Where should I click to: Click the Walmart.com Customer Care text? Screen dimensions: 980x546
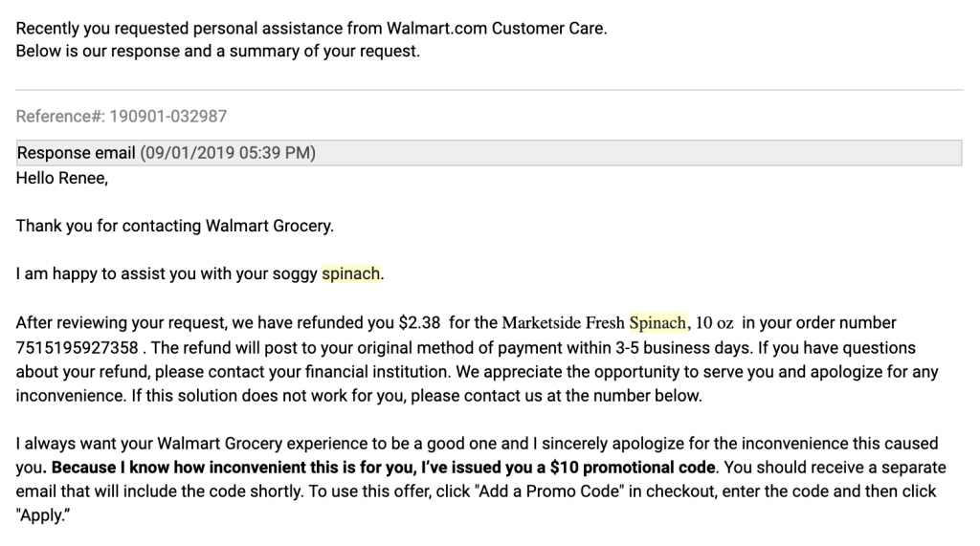tap(497, 29)
